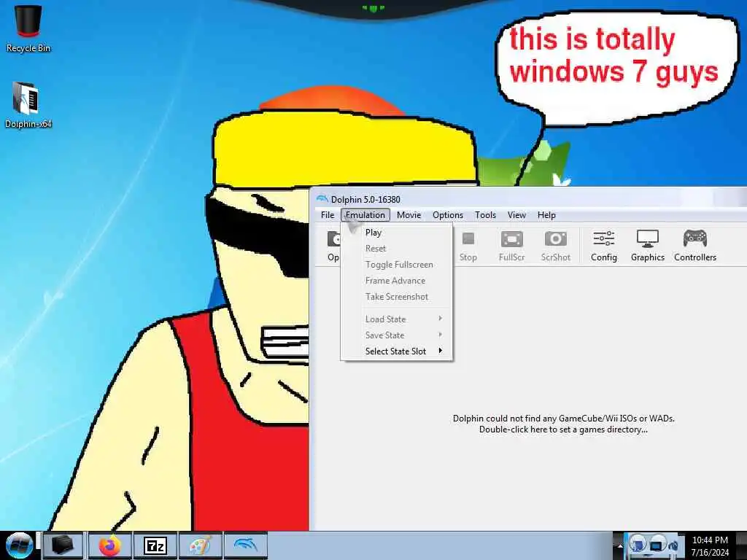Click the network tray icon
Viewport: 747px width, 560px height.
[x=657, y=544]
